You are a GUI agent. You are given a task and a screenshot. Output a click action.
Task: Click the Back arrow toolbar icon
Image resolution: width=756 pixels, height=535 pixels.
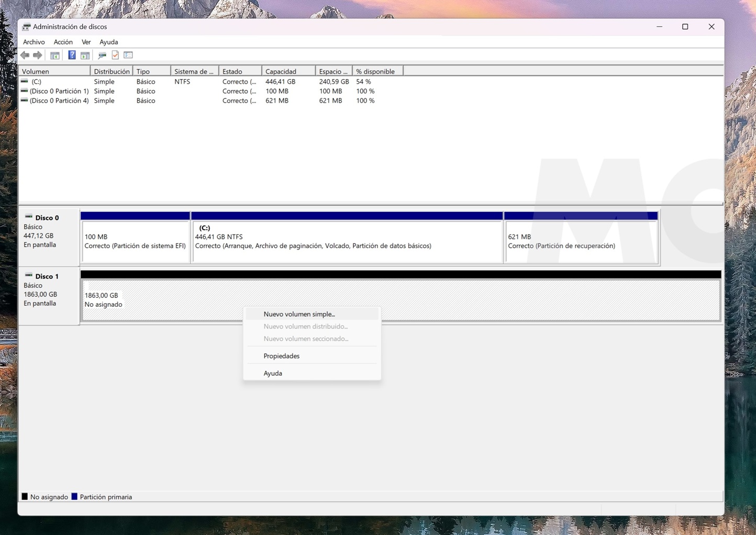(25, 55)
